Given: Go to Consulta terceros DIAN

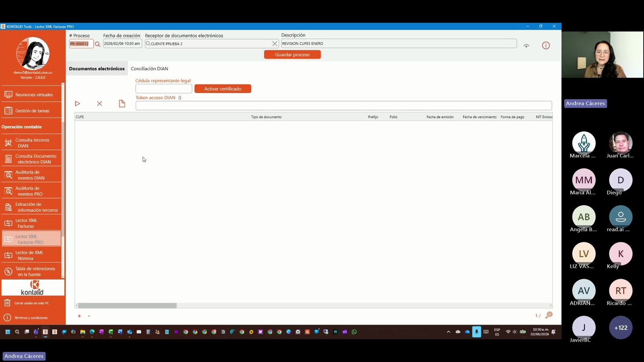Looking at the screenshot, I should click(x=31, y=143).
